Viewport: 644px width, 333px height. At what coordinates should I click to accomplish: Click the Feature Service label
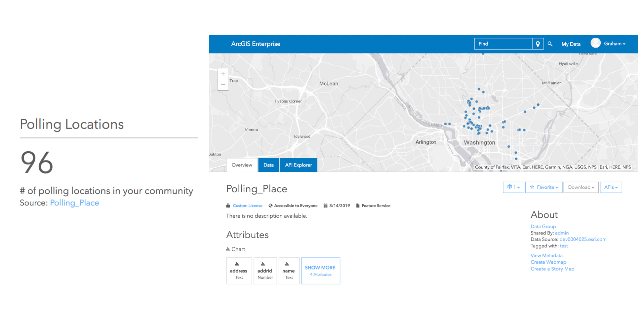click(x=376, y=206)
